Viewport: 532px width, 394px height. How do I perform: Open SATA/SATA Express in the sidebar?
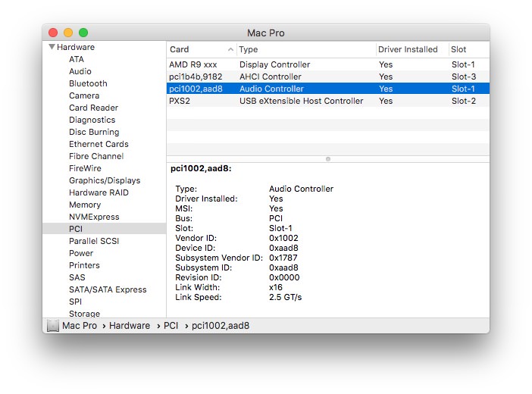click(108, 289)
